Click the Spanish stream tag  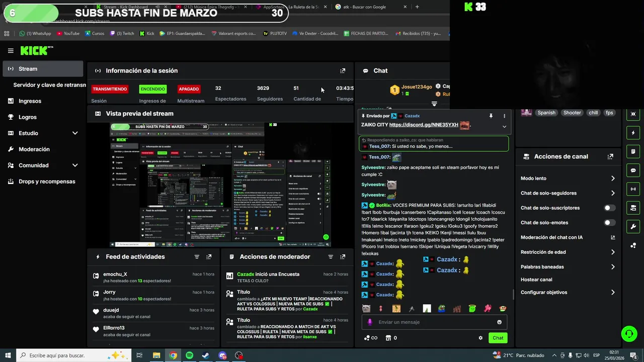click(x=546, y=113)
